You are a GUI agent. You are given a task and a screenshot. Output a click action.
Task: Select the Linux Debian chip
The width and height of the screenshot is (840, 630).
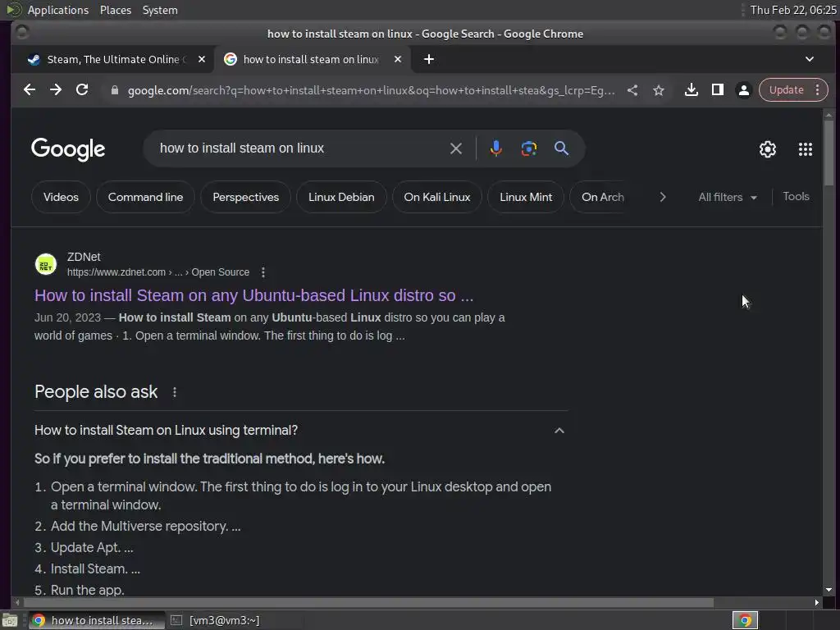[341, 197]
